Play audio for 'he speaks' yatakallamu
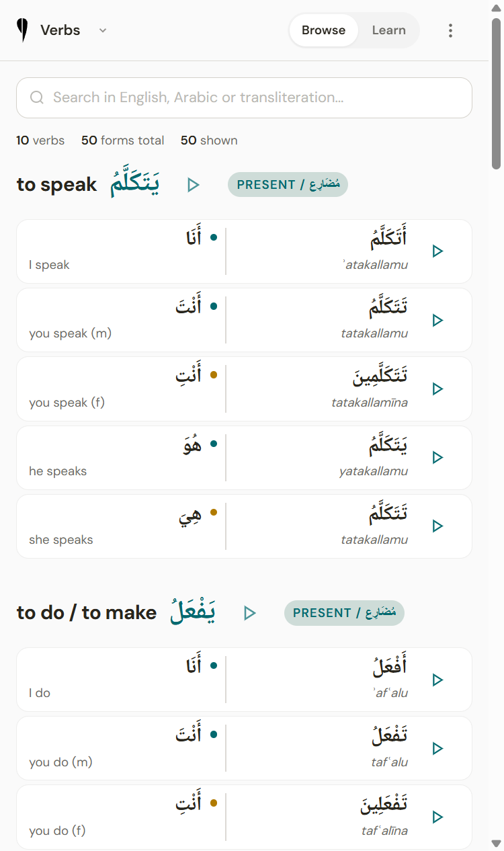 click(437, 457)
